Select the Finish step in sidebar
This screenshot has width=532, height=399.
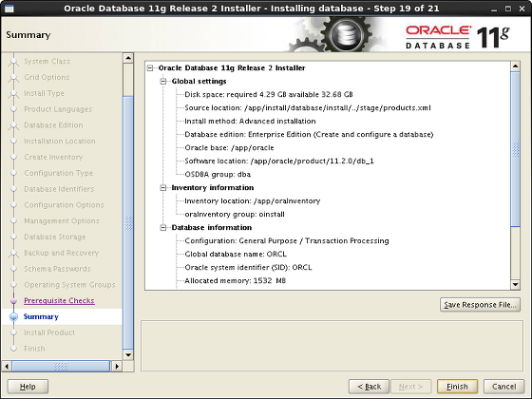point(34,349)
